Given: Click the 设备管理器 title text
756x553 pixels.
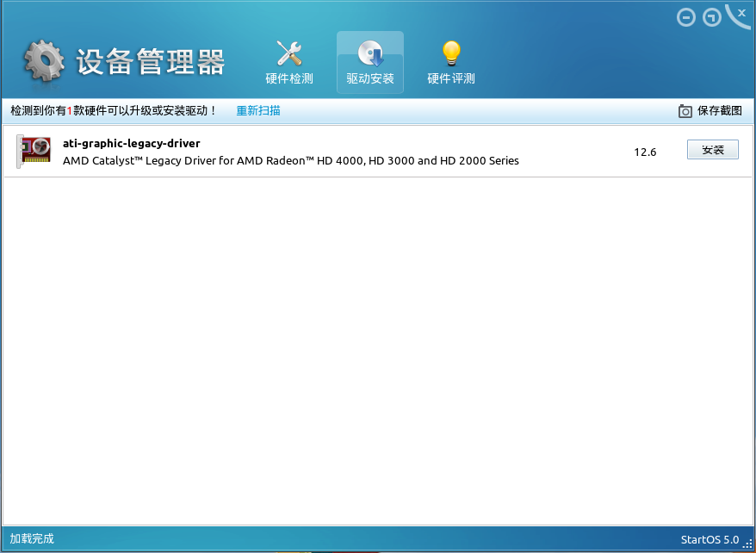Looking at the screenshot, I should point(150,62).
